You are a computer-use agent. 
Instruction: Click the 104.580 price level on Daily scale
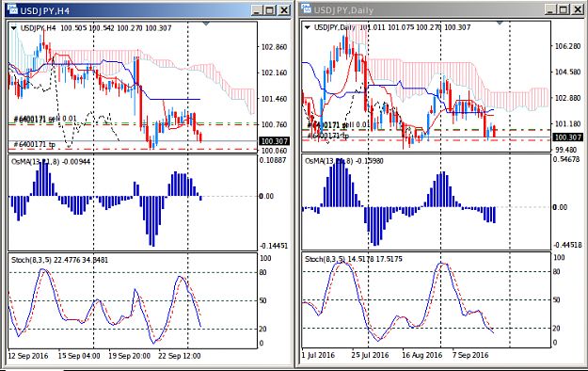click(567, 72)
